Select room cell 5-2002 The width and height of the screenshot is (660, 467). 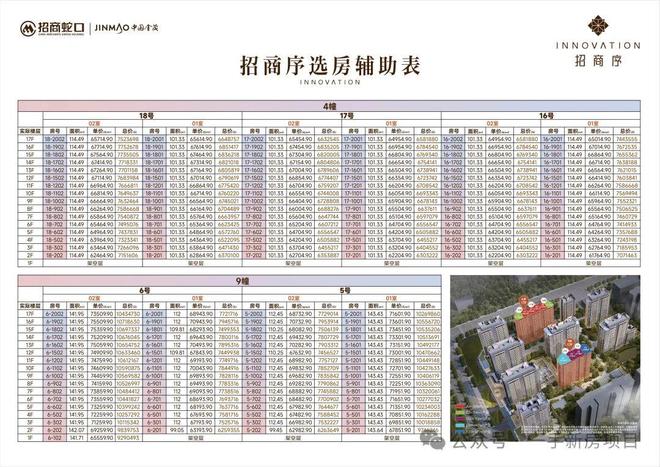click(254, 314)
